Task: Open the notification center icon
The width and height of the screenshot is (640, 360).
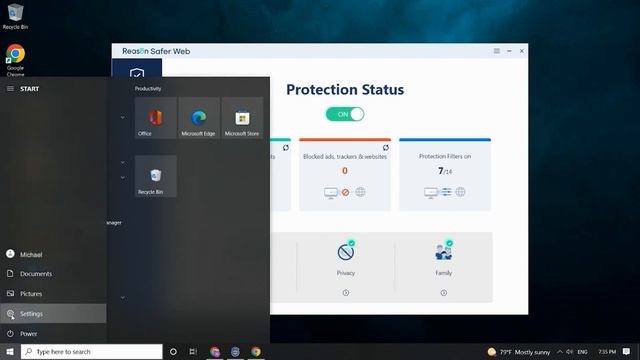Action: tap(627, 351)
